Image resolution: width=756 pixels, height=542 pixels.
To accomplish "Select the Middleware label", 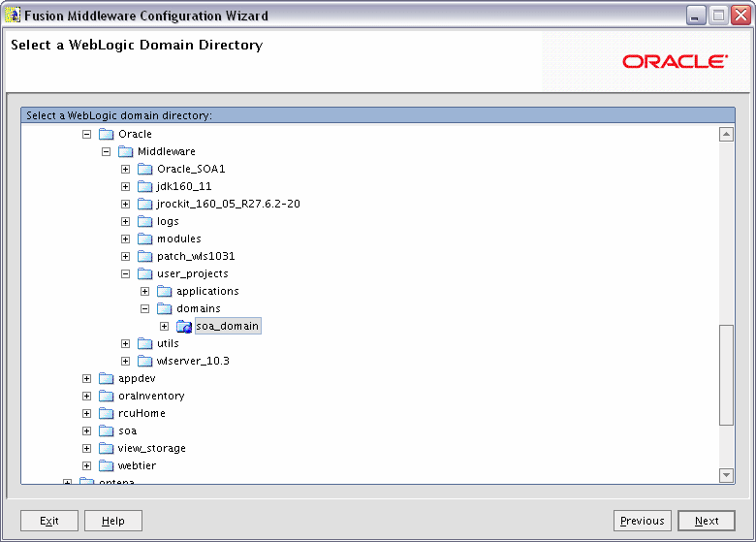I will coord(167,151).
